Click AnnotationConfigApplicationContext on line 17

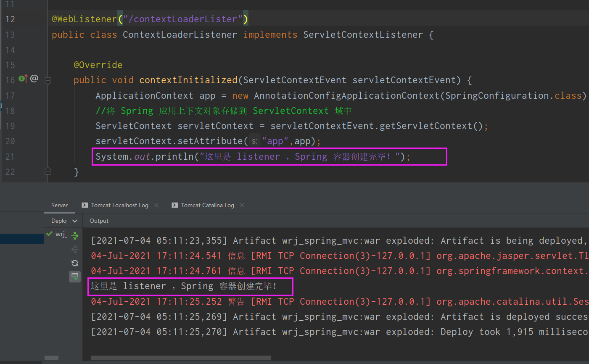346,96
